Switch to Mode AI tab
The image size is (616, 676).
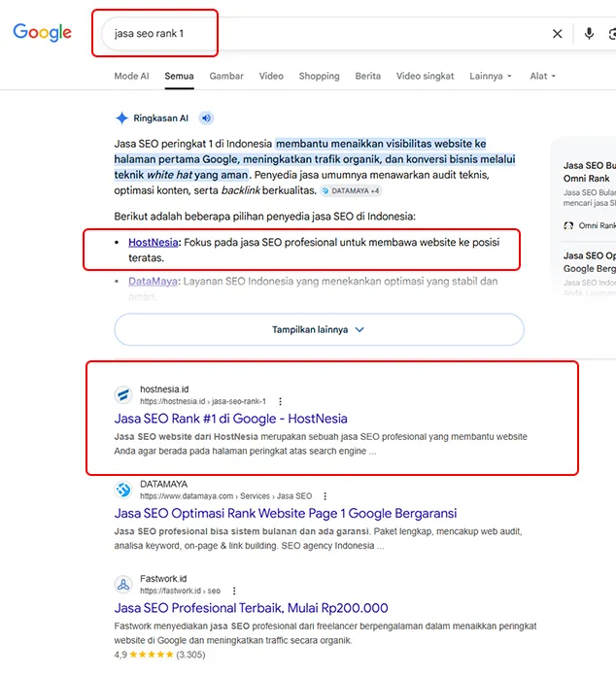coord(131,76)
